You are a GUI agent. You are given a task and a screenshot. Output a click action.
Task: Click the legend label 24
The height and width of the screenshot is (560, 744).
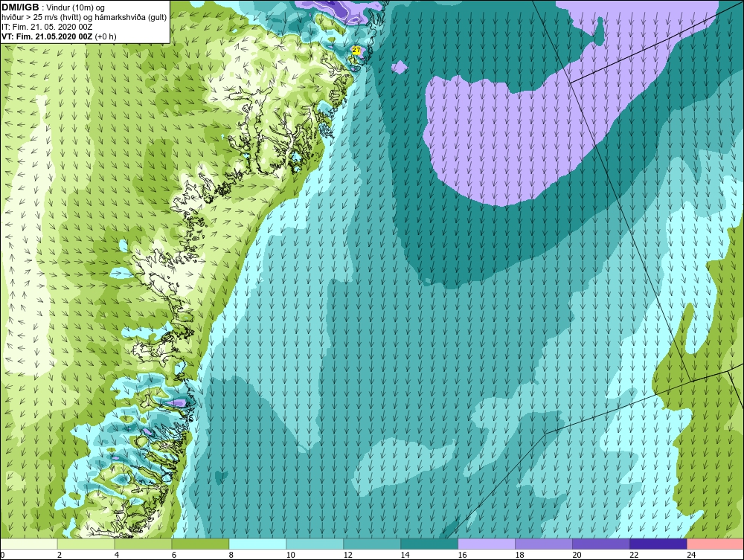coord(691,555)
